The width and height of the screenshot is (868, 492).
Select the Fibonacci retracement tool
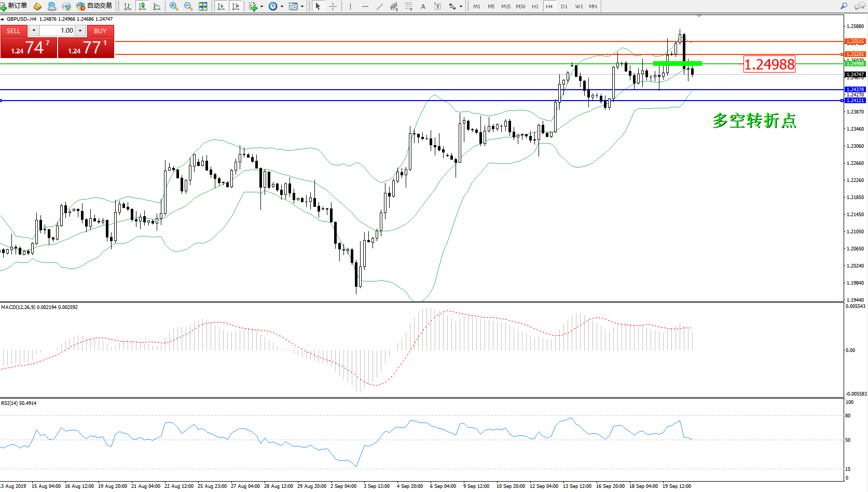[409, 6]
